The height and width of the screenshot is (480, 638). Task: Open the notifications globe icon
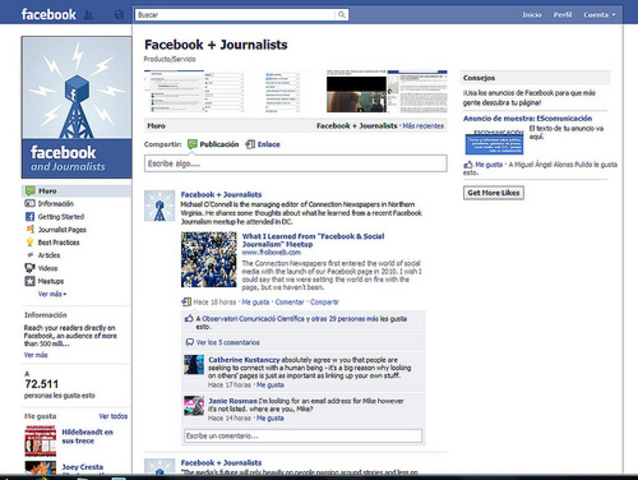pyautogui.click(x=119, y=15)
